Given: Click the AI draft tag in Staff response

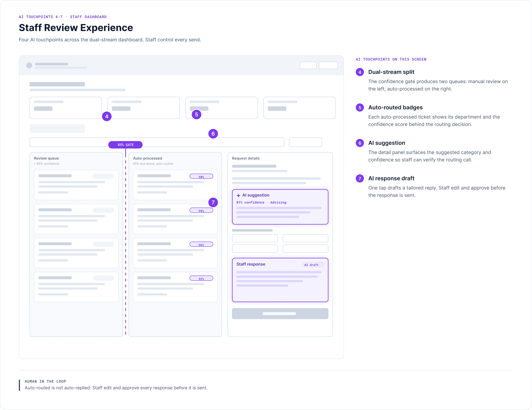Looking at the screenshot, I should click(x=313, y=265).
